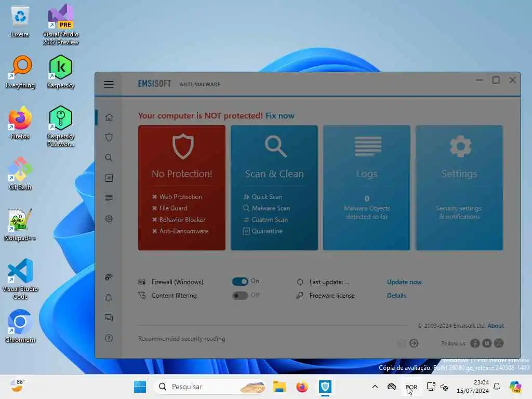The height and width of the screenshot is (399, 532).
Task: Open Emsisoft Facebook page icon
Action: tap(475, 343)
